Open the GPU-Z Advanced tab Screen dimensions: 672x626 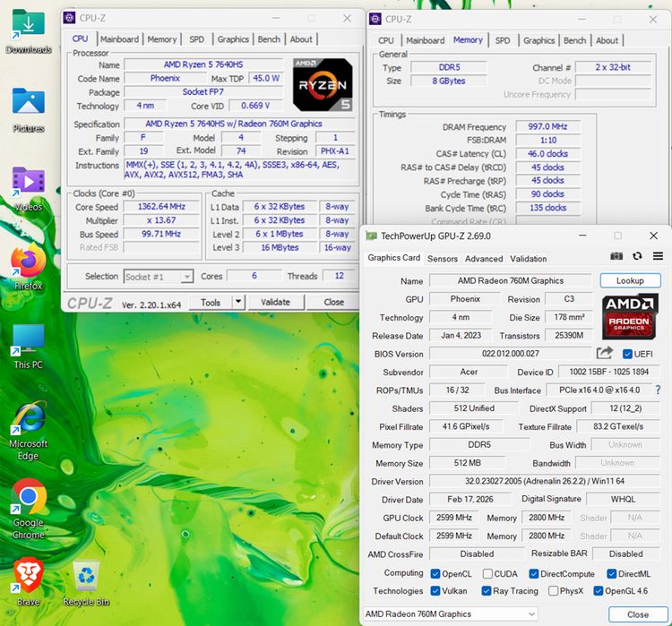tap(484, 259)
